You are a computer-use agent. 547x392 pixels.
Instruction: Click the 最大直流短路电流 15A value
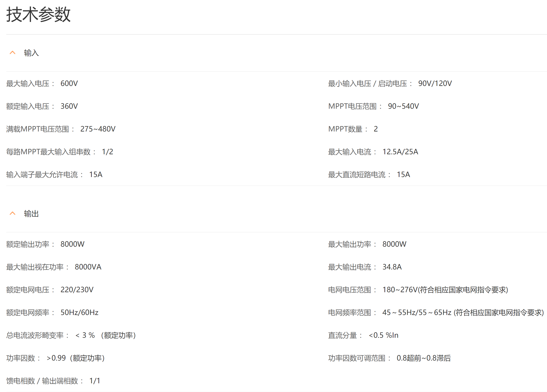403,174
